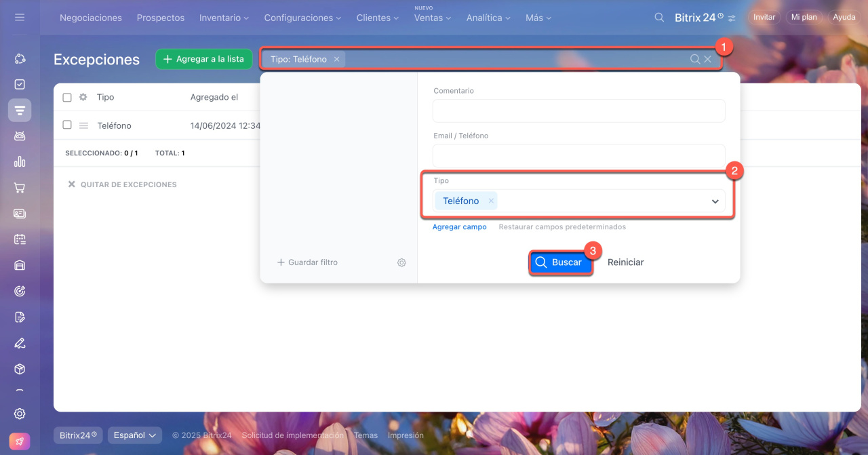
Task: Open the bar chart analytics sidebar icon
Action: coord(20,161)
